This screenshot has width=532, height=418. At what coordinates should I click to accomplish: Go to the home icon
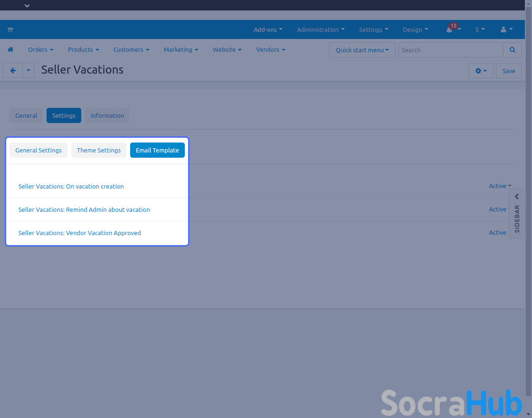click(x=10, y=50)
